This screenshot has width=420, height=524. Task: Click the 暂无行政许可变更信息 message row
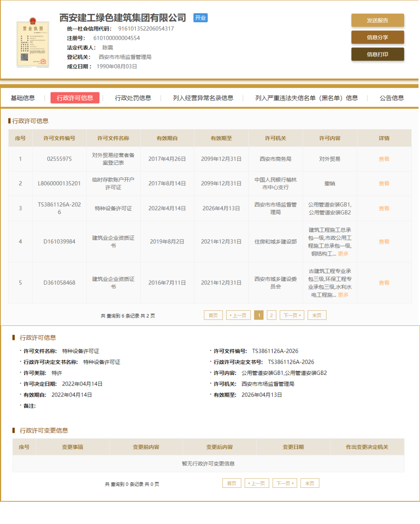(x=208, y=464)
